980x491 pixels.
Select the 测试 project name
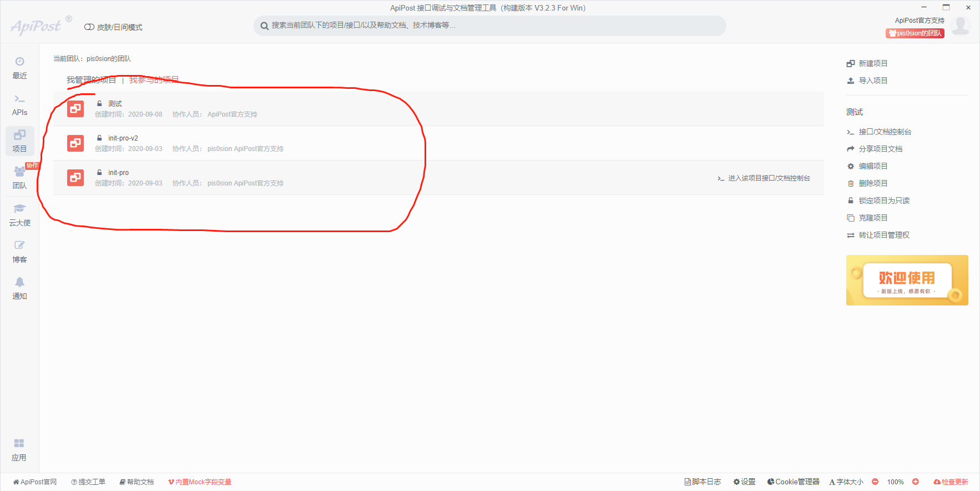(115, 104)
